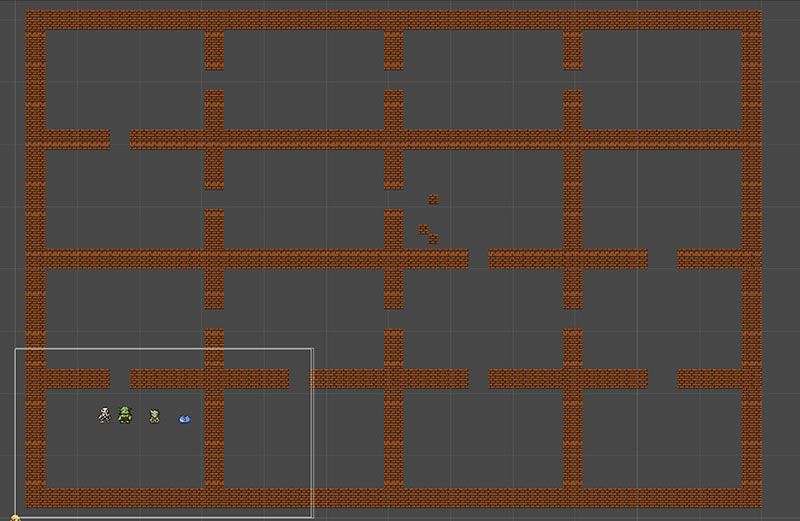Select the blue slime sprite
The height and width of the screenshot is (521, 800).
tap(185, 419)
